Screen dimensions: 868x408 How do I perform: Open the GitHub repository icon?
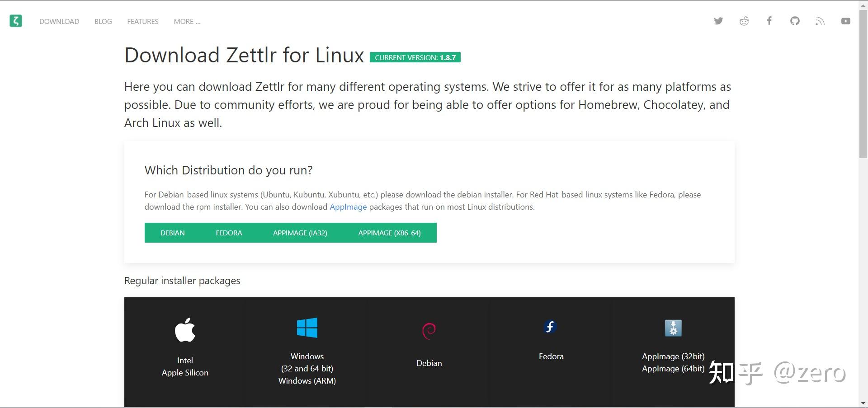click(x=795, y=21)
